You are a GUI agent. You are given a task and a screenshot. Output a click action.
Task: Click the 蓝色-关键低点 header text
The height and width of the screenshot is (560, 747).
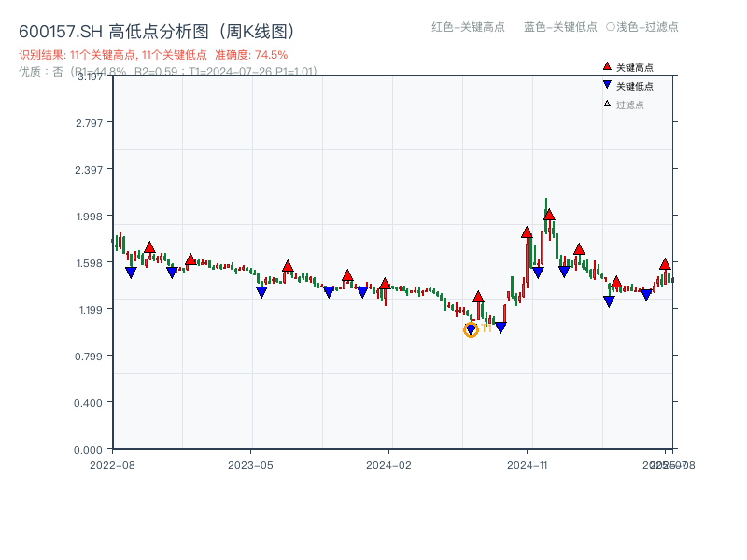point(560,27)
